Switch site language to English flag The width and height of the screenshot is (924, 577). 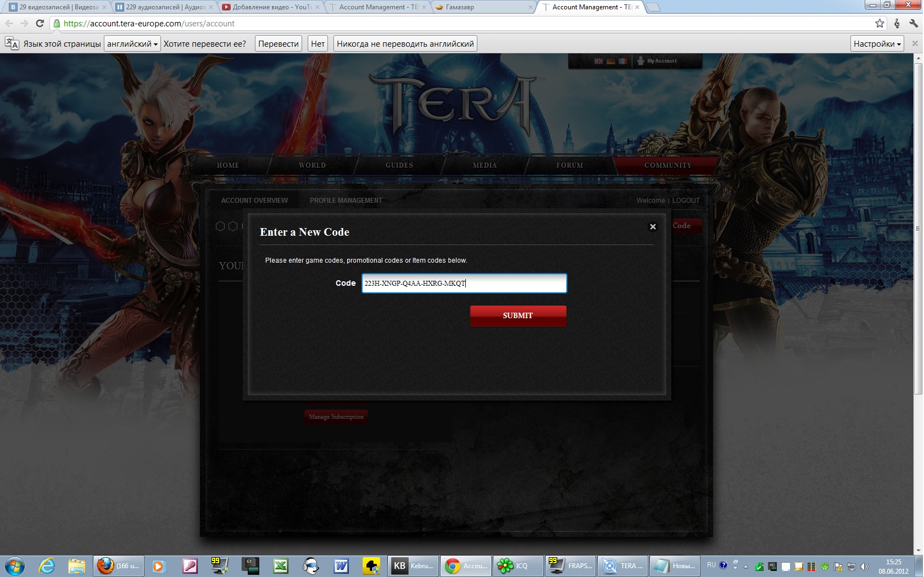point(598,61)
